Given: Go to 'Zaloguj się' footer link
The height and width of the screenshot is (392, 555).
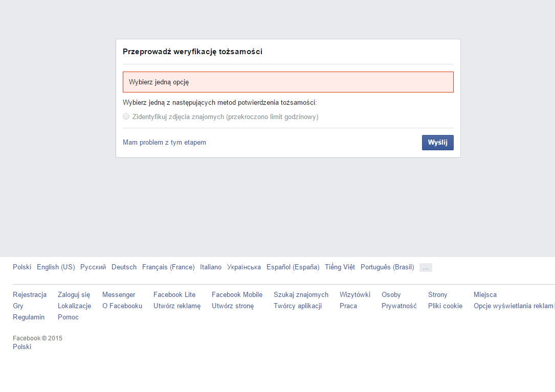Looking at the screenshot, I should [74, 295].
